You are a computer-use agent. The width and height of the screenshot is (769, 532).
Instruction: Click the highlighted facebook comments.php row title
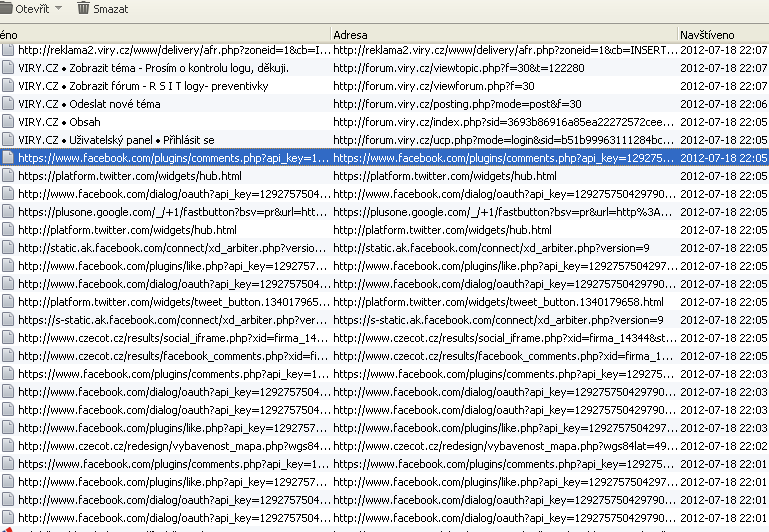[173, 158]
